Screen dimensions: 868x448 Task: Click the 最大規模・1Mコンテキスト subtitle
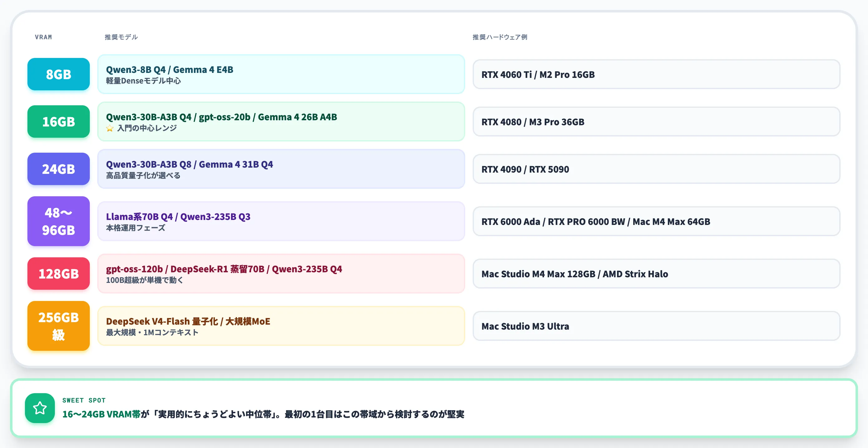coord(152,332)
